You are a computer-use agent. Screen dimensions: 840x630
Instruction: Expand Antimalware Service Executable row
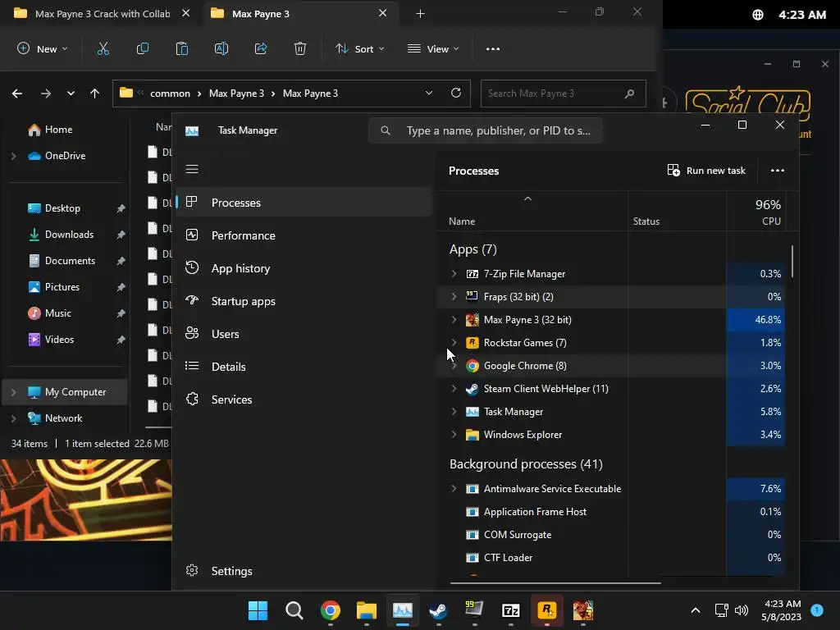[454, 489]
